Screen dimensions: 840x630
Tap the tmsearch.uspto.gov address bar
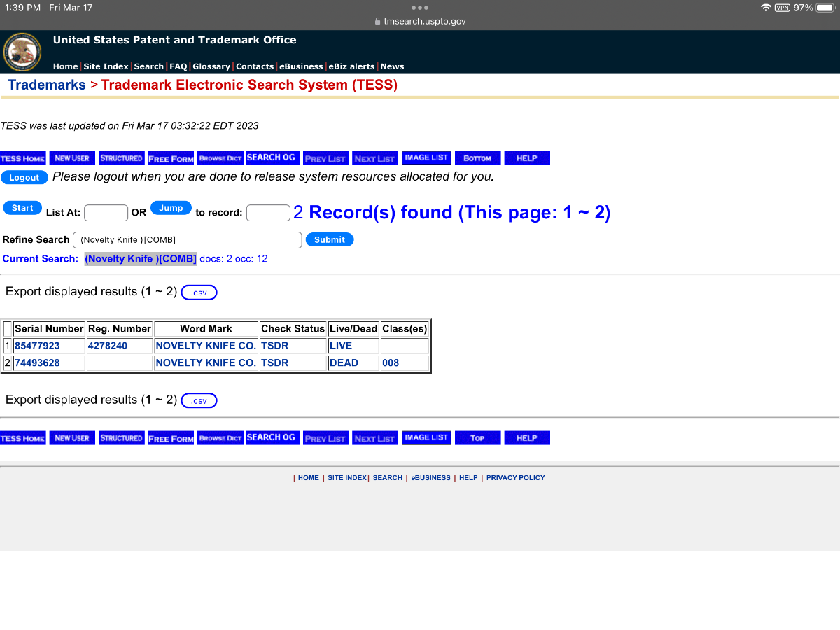coord(420,21)
